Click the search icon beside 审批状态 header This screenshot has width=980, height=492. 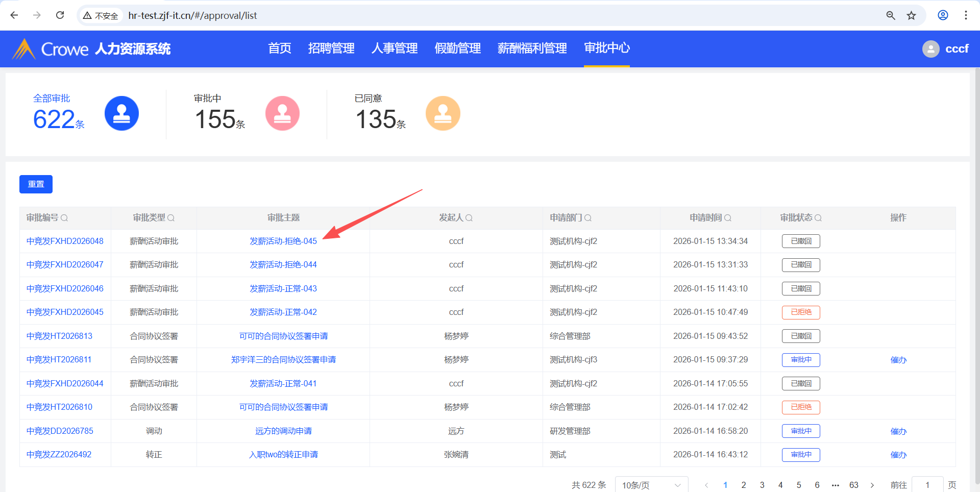[x=818, y=218]
